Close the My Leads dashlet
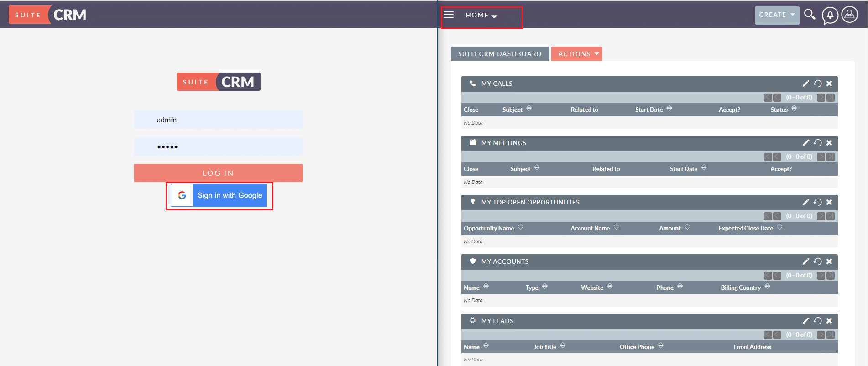Image resolution: width=868 pixels, height=366 pixels. tap(829, 321)
